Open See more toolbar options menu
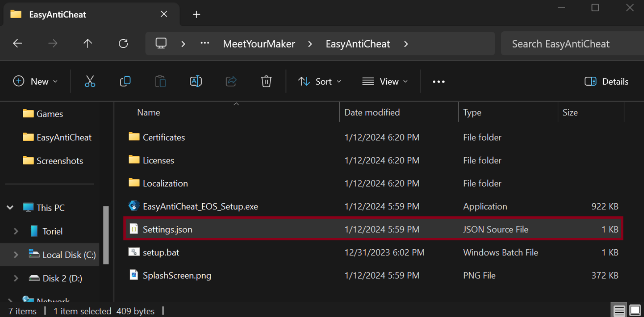This screenshot has height=317, width=644. tap(438, 82)
